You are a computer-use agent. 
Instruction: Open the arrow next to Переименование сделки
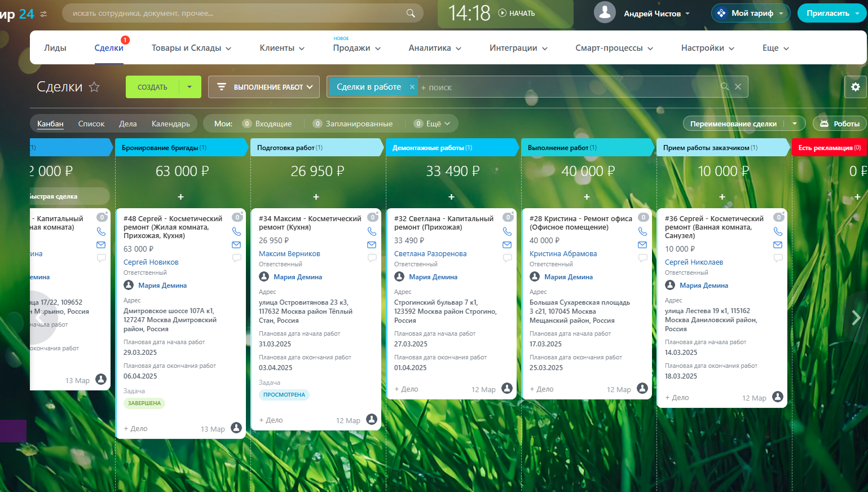tap(795, 124)
